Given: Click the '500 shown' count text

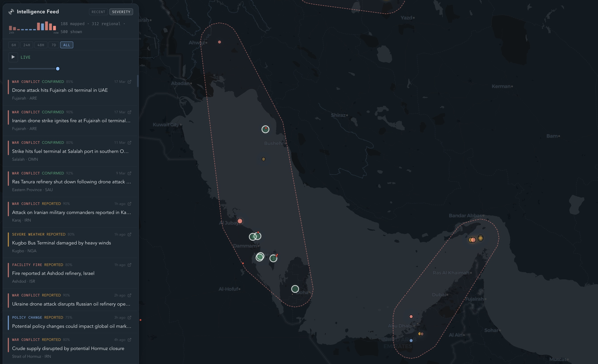Looking at the screenshot, I should [x=71, y=32].
